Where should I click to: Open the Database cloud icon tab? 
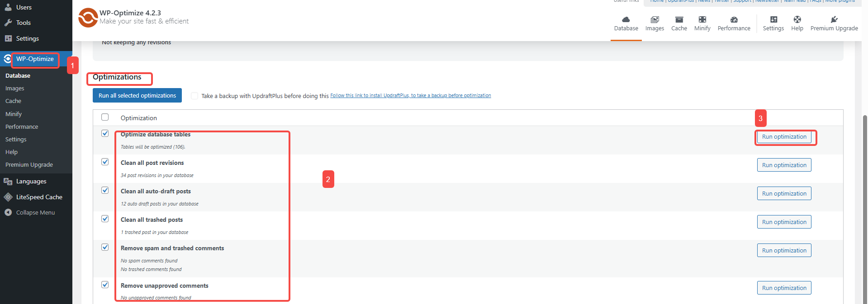coord(626,20)
